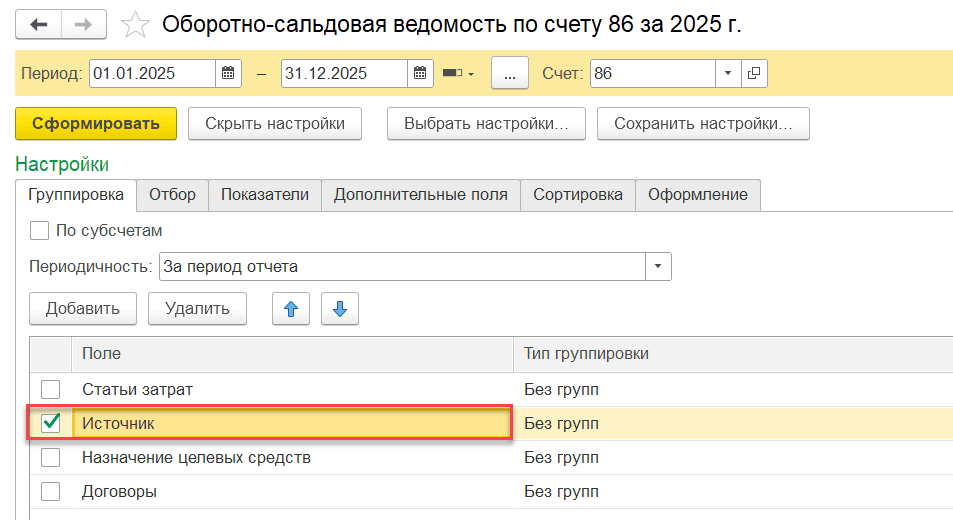Switch to the Отбор tab
This screenshot has width=953, height=520.
pos(172,195)
